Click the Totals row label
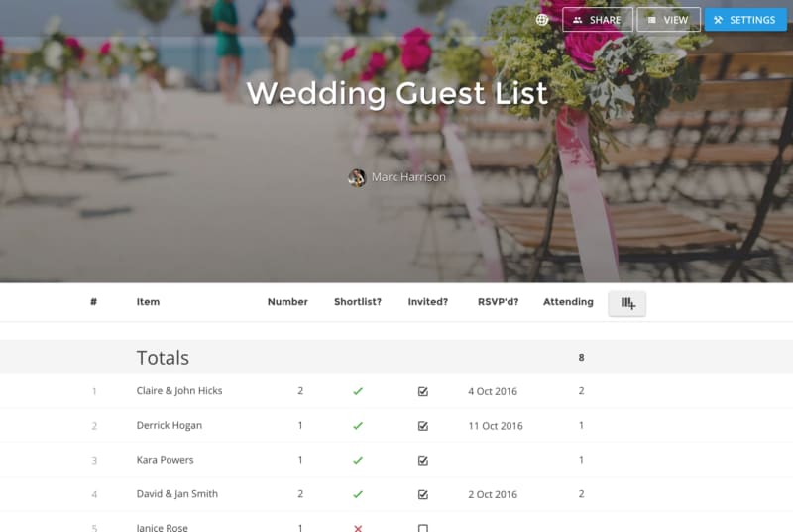This screenshot has height=532, width=793. coord(163,358)
